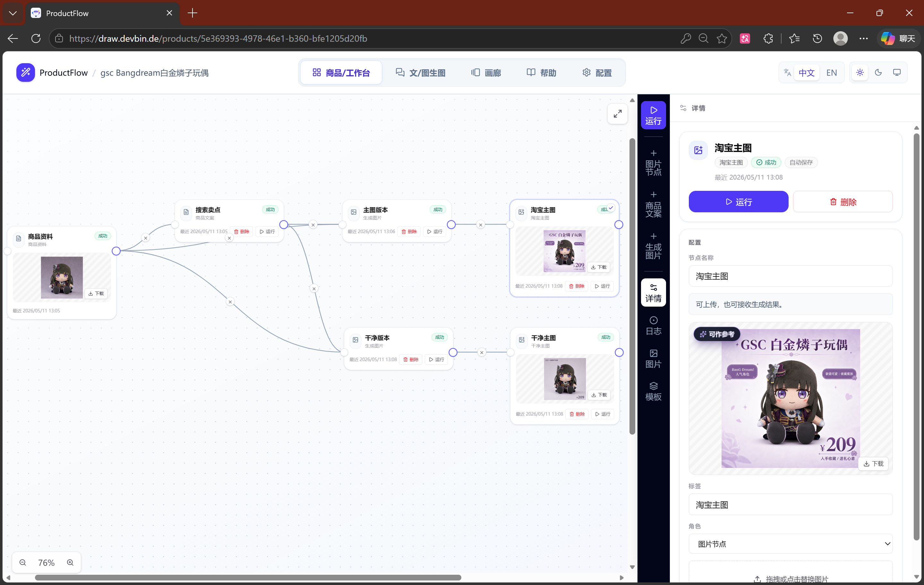Open the 帮助 tab
Image resolution: width=924 pixels, height=585 pixels.
pos(541,72)
